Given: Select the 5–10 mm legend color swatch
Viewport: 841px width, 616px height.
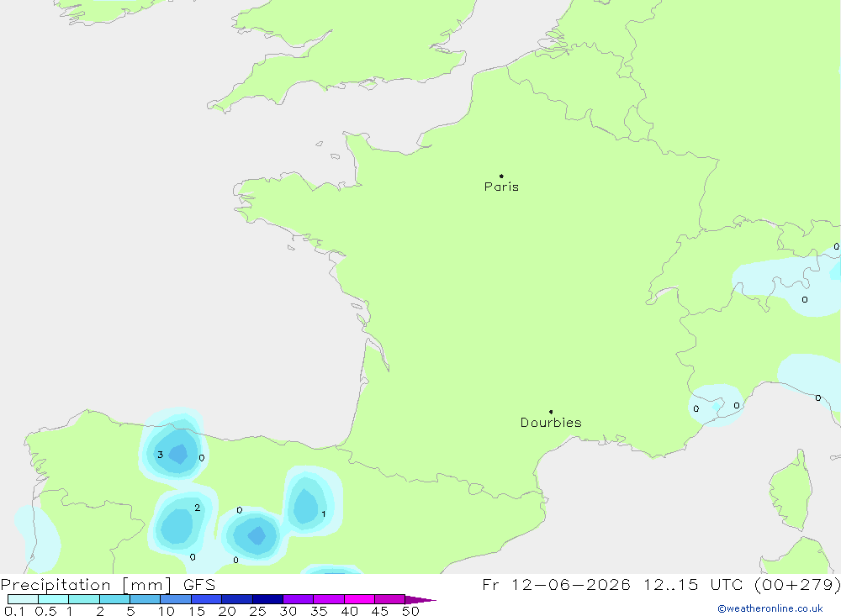Looking at the screenshot, I should tap(145, 599).
